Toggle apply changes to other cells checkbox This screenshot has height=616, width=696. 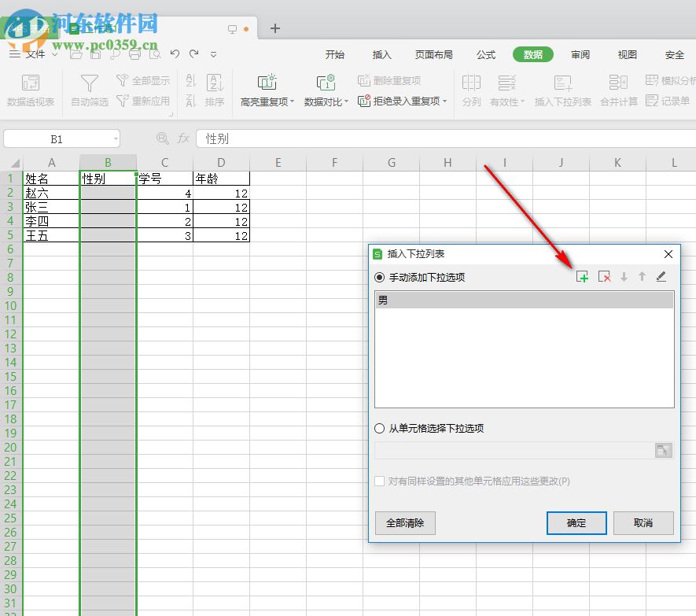380,481
